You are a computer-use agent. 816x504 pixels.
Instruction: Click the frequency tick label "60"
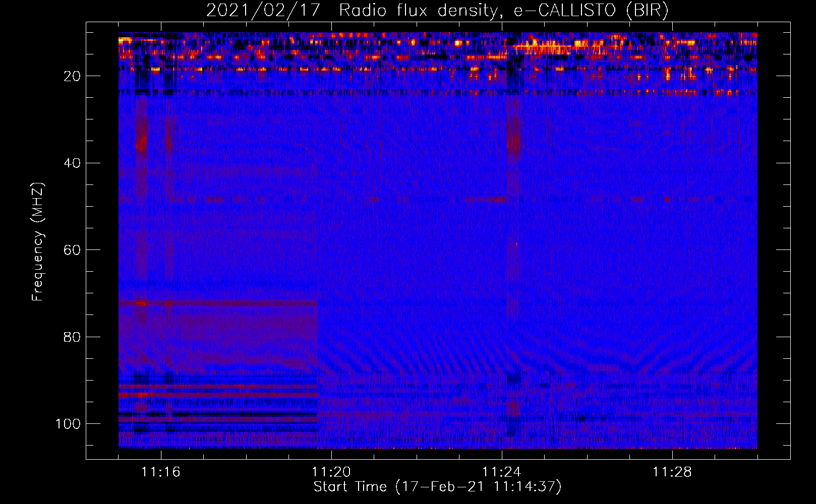coord(72,250)
